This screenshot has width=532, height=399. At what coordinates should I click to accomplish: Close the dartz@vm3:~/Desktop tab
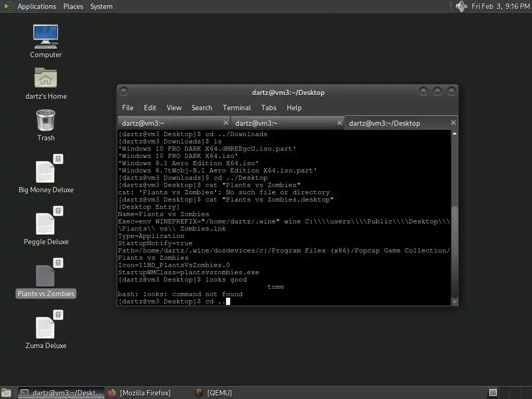pyautogui.click(x=453, y=123)
